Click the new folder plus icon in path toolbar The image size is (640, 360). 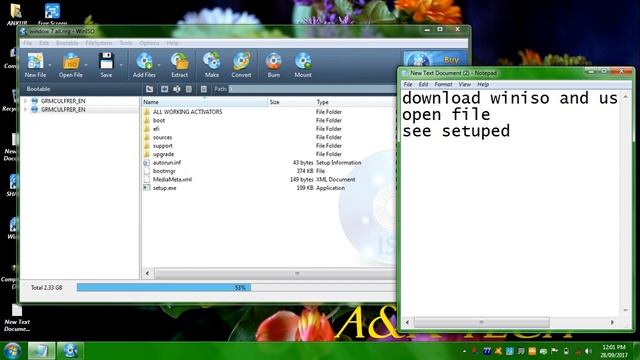point(164,89)
